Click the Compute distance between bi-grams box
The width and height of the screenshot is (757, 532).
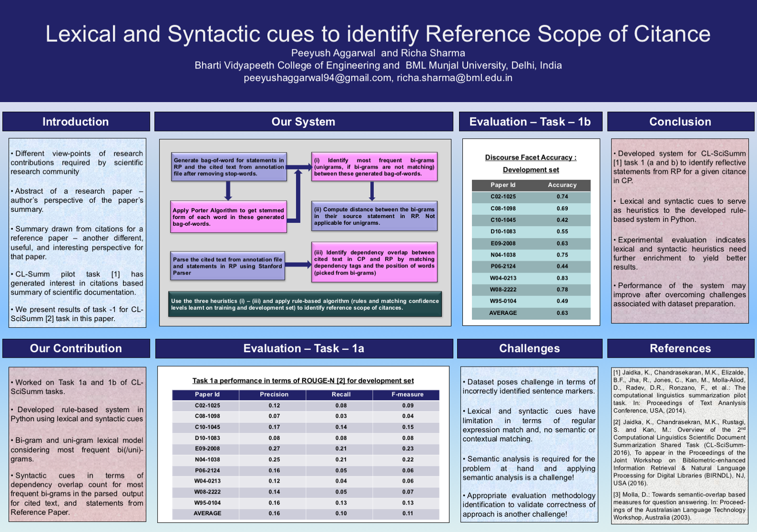pyautogui.click(x=374, y=216)
